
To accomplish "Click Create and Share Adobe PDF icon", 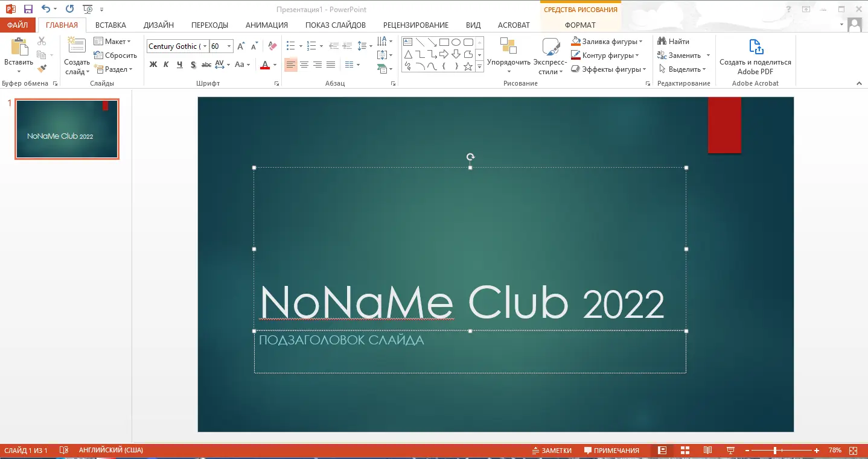I will (x=755, y=57).
